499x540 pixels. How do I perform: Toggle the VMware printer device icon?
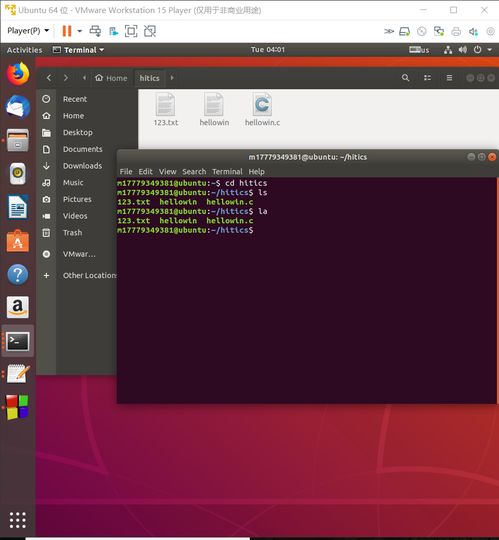[456, 32]
